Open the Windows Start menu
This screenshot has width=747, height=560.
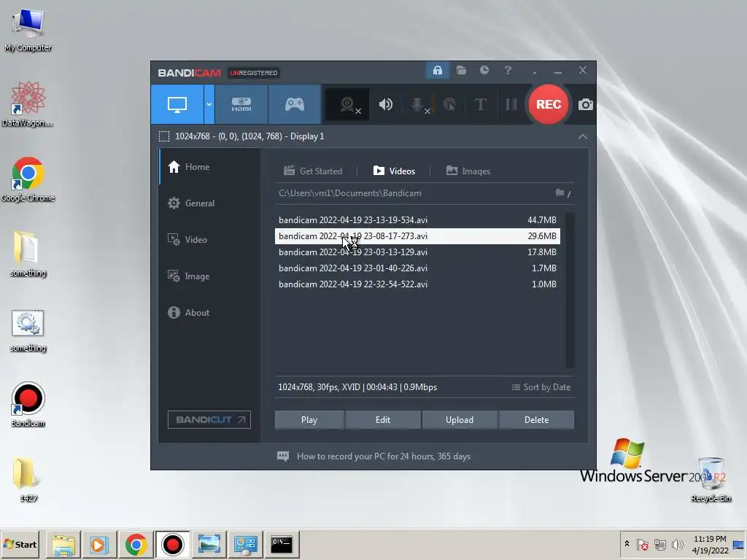(x=21, y=544)
